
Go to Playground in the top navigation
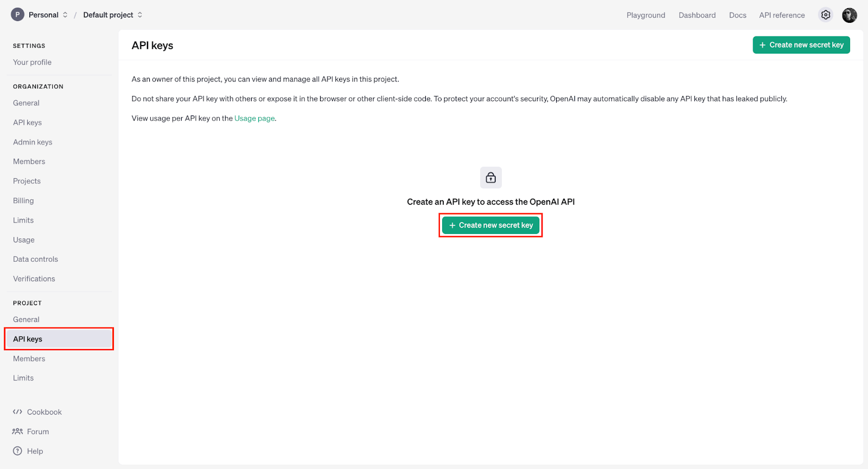click(x=646, y=15)
